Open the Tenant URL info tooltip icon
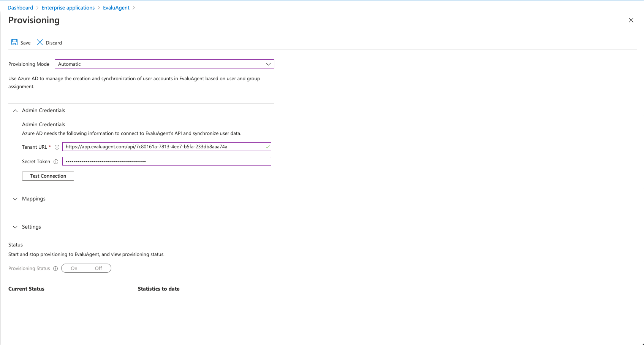644x345 pixels. coord(57,147)
